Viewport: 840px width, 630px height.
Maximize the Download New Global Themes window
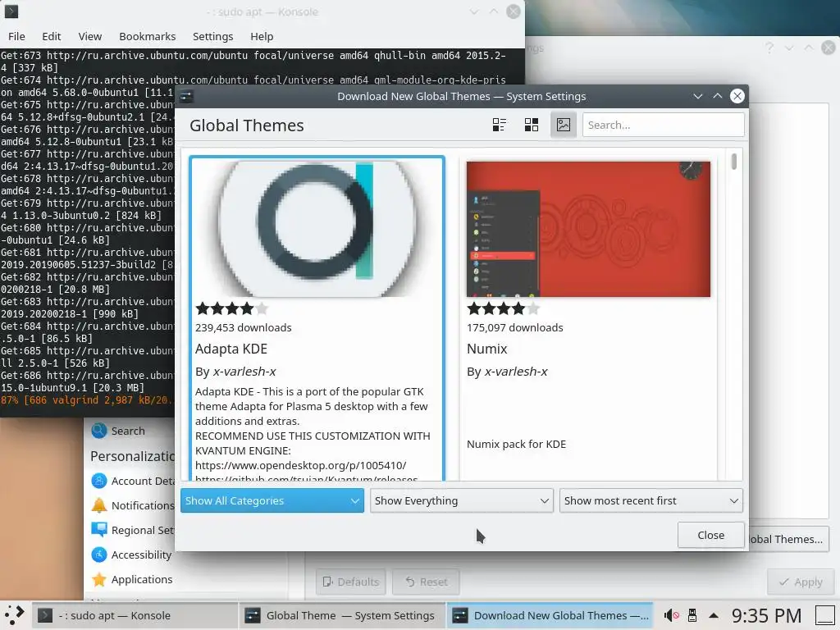coord(717,97)
